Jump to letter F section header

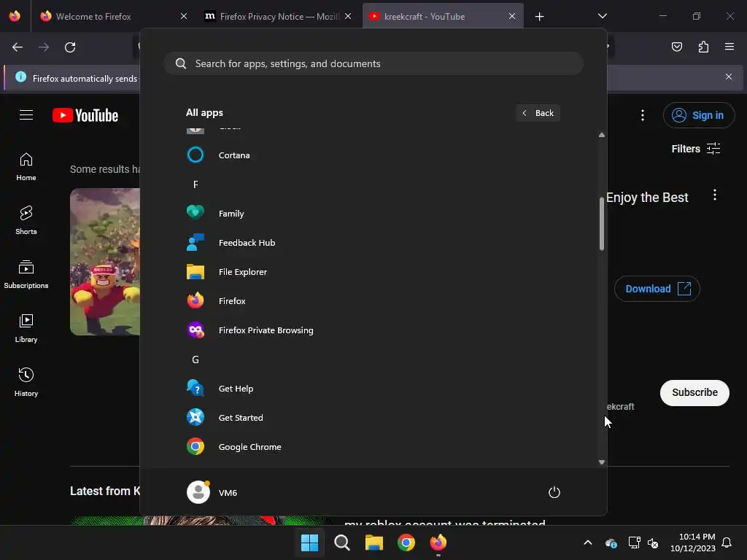pyautogui.click(x=196, y=184)
